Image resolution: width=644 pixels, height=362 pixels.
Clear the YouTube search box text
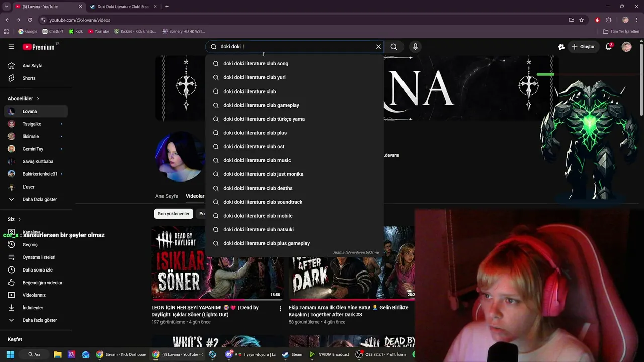[378, 47]
